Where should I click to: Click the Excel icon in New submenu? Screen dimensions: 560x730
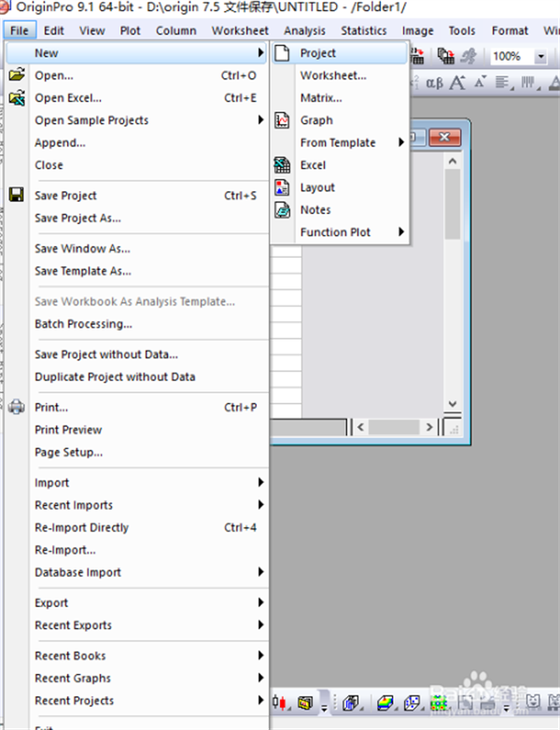pyautogui.click(x=282, y=165)
